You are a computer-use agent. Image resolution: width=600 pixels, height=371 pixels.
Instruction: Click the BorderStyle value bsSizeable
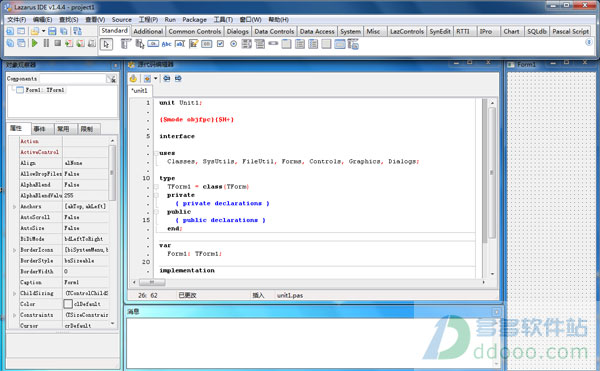click(85, 261)
